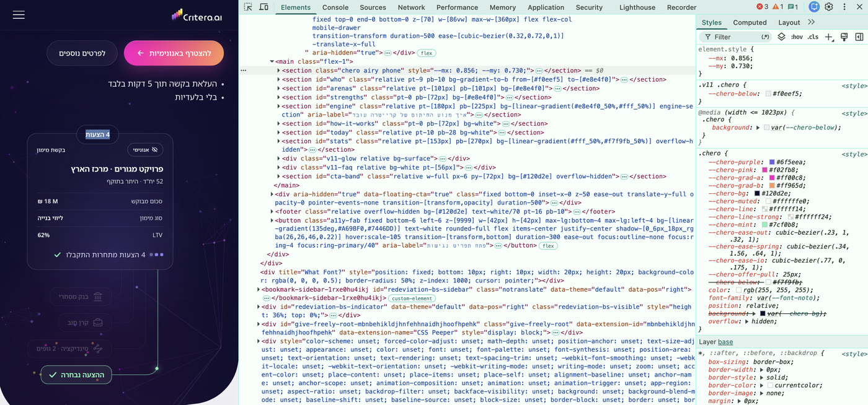Expand the section with id "who"
This screenshot has width=868, height=405.
click(278, 79)
